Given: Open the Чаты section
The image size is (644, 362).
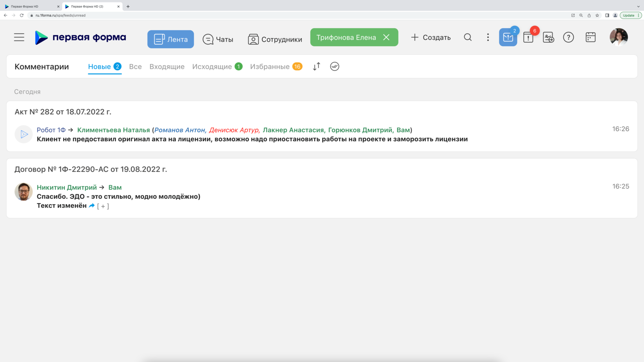Looking at the screenshot, I should click(x=218, y=39).
